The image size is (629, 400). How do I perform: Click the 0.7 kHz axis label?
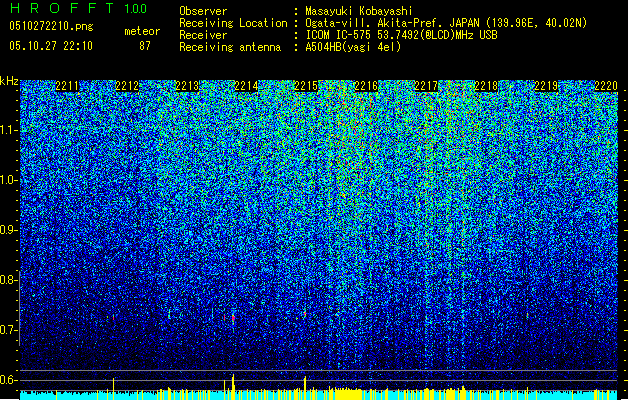(x=8, y=330)
